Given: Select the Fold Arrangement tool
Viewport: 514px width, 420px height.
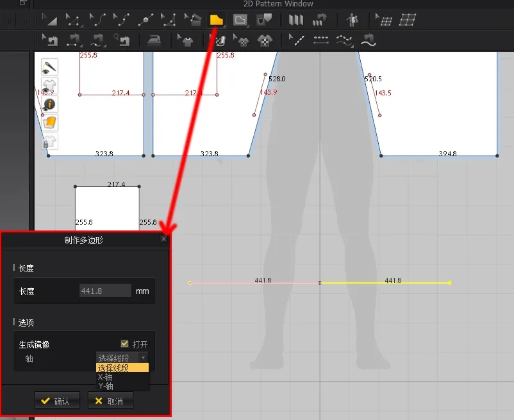Looking at the screenshot, I should tap(295, 20).
